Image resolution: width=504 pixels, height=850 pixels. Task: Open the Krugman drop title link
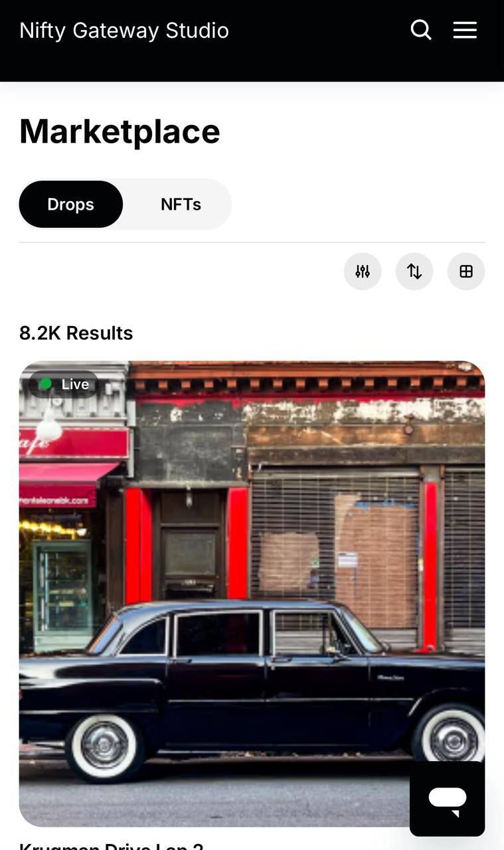click(112, 846)
